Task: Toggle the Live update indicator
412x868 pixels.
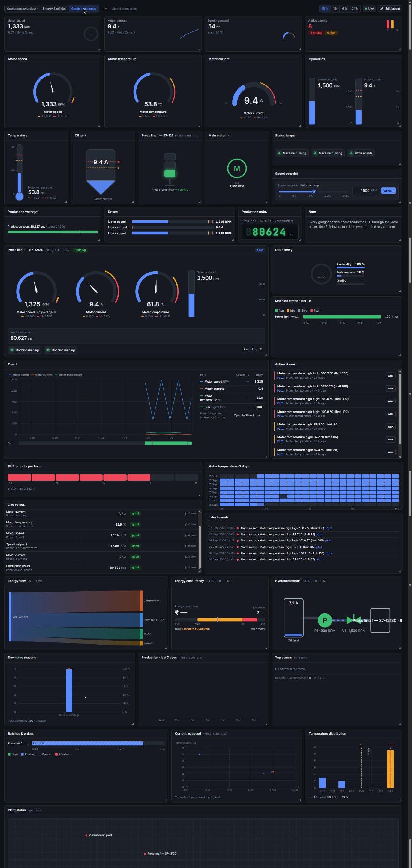Action: [369, 9]
